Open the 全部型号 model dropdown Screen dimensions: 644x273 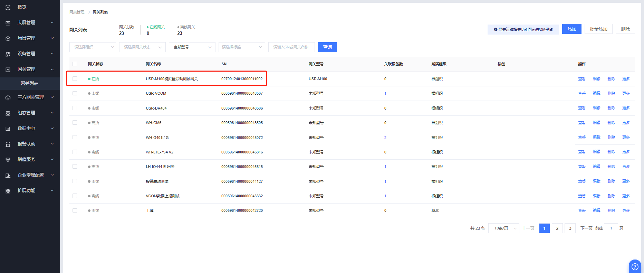click(192, 47)
